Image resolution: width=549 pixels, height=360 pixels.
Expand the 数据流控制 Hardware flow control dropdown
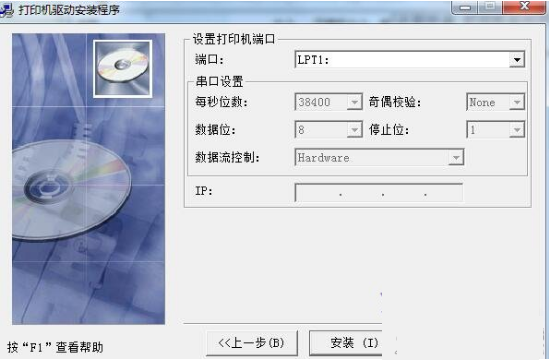[379, 157]
